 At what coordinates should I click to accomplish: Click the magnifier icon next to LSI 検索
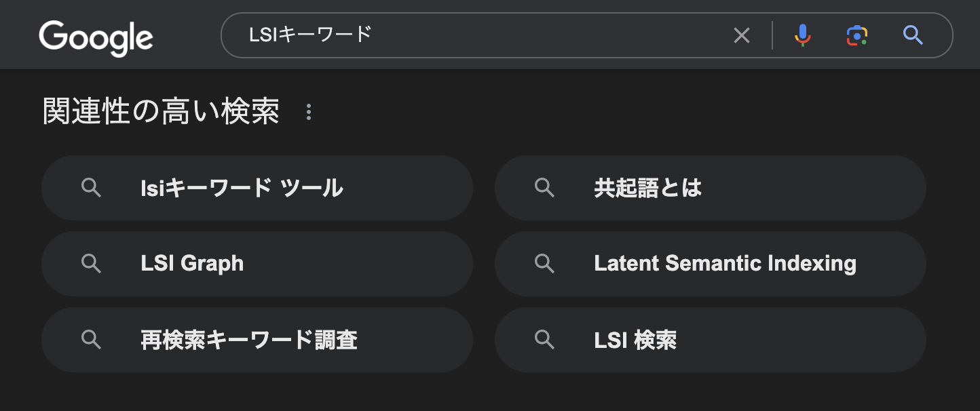(x=544, y=340)
